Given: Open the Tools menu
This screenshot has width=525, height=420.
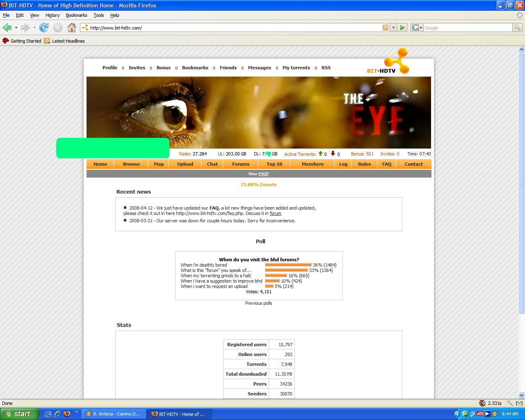Looking at the screenshot, I should (99, 15).
